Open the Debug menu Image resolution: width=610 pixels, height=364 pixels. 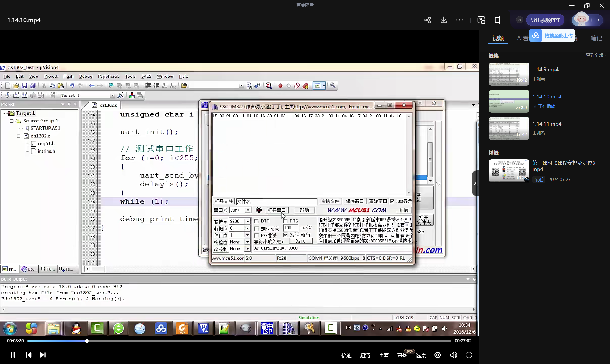(x=86, y=76)
